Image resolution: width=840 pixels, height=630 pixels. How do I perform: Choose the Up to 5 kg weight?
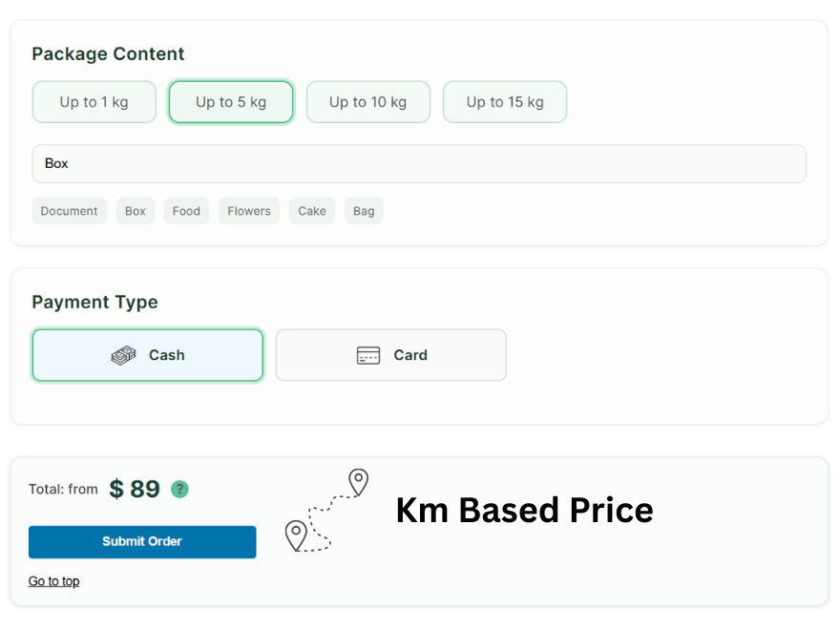coord(231,102)
